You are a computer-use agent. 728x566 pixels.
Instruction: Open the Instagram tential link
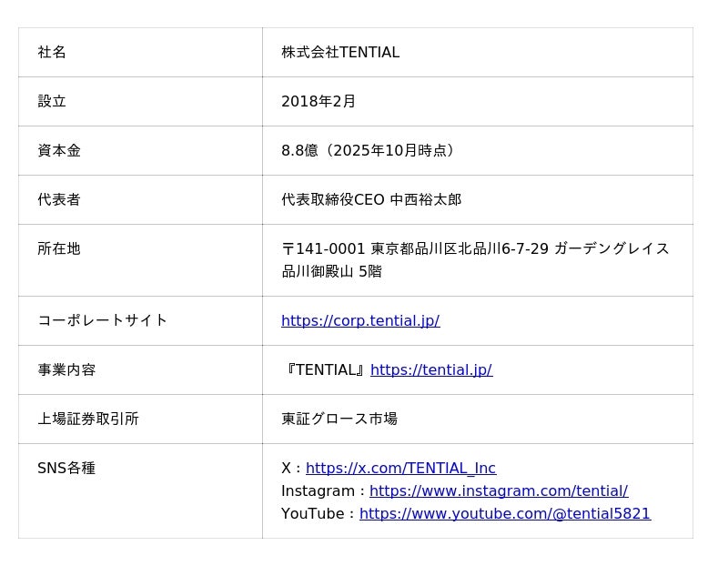[x=499, y=490]
